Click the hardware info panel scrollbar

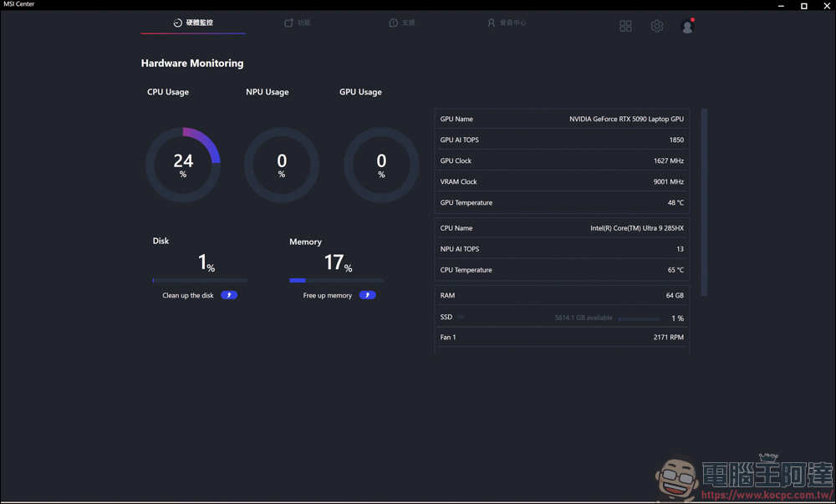coord(705,201)
